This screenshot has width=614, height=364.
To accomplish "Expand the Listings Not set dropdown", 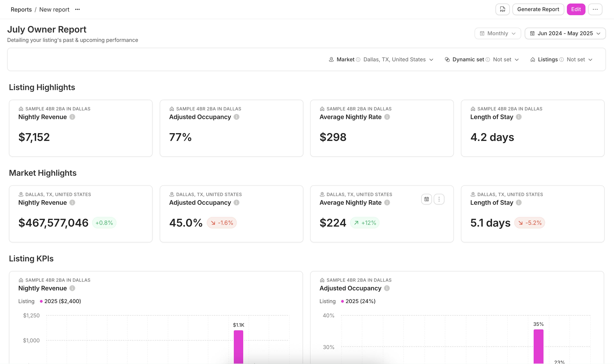I will tap(579, 60).
